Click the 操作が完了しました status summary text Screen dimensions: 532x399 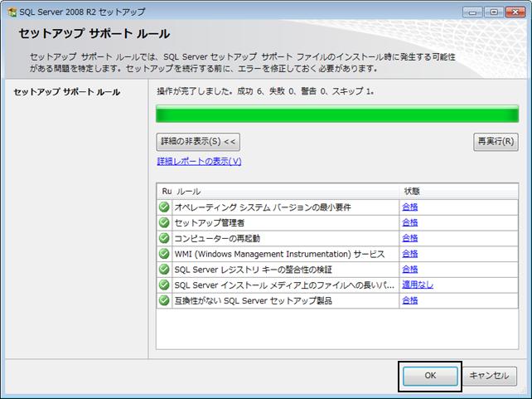266,91
